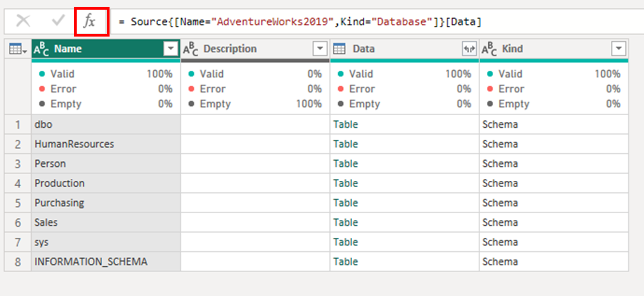Confirm the formula with the checkmark icon
644x296 pixels.
pyautogui.click(x=58, y=20)
